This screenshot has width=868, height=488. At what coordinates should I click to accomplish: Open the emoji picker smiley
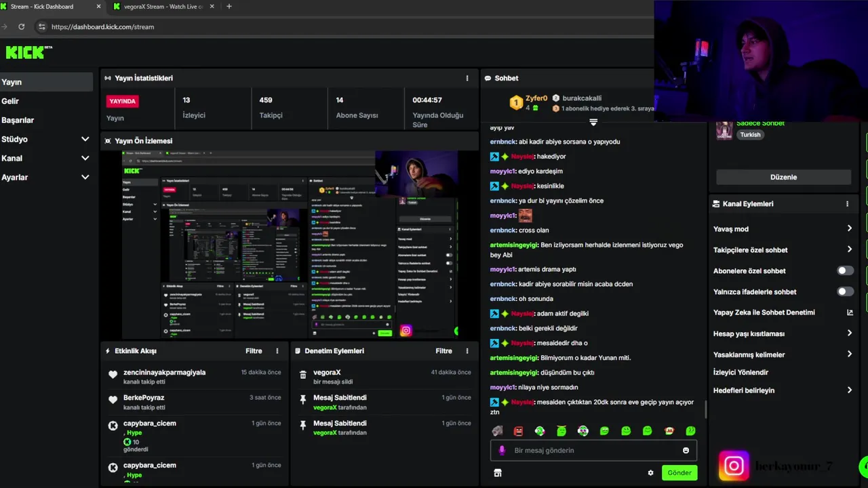686,450
